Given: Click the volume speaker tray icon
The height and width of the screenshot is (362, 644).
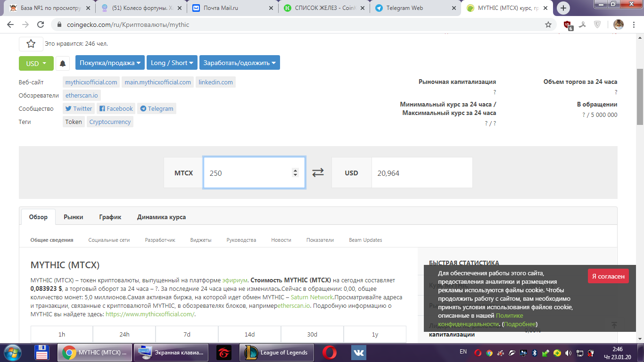Looking at the screenshot, I should pos(568,353).
